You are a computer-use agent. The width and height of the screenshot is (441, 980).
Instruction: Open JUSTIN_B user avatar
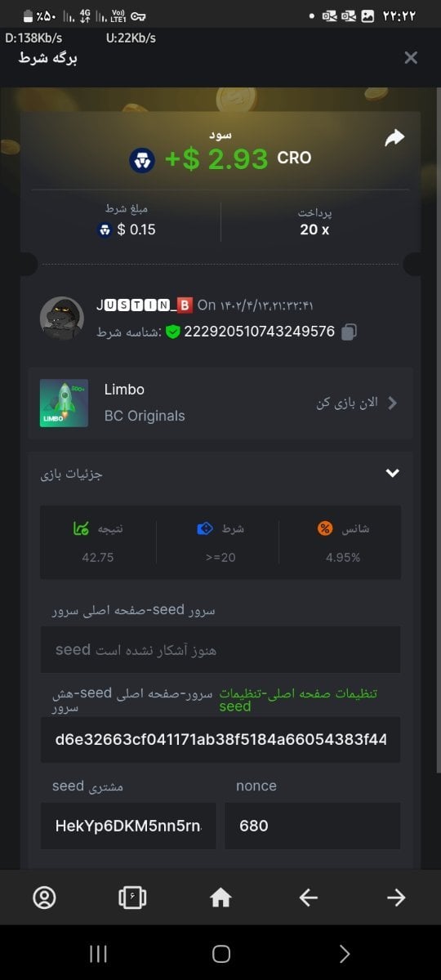coord(61,318)
